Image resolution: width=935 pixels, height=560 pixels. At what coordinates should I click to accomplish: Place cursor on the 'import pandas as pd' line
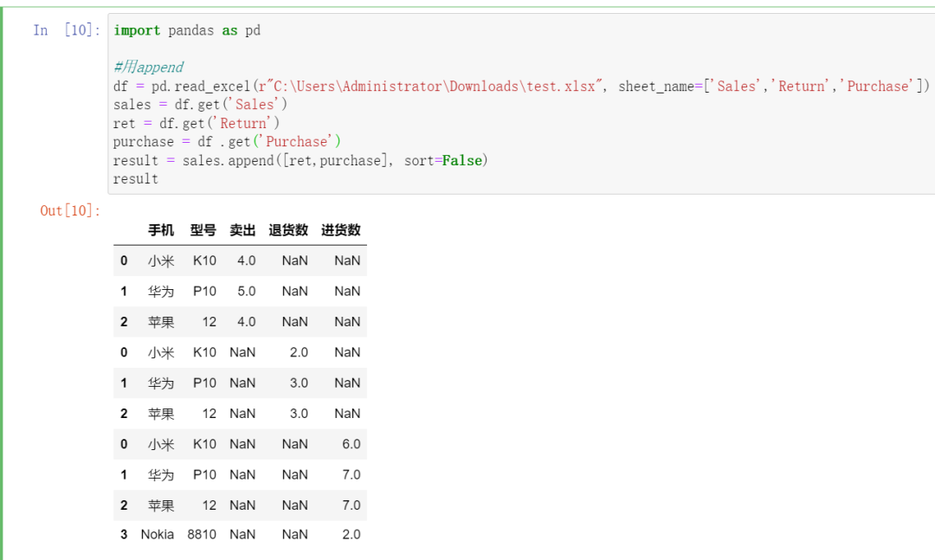click(187, 30)
